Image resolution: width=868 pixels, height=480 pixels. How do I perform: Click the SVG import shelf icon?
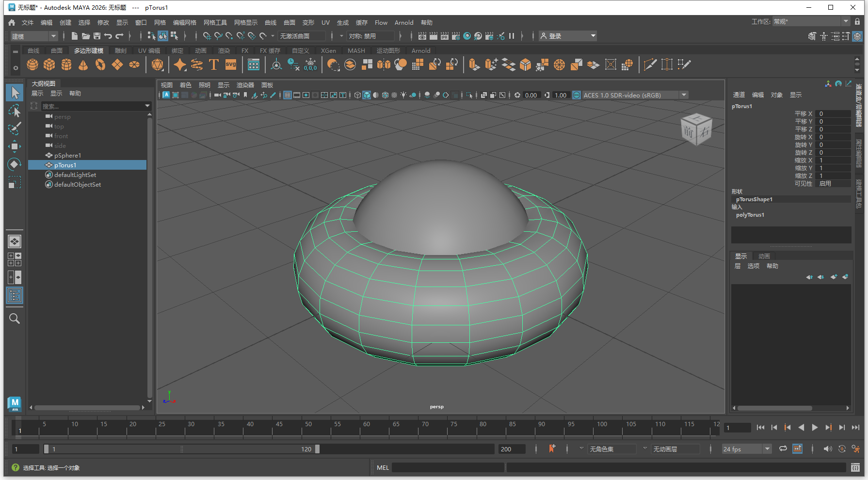[231, 64]
